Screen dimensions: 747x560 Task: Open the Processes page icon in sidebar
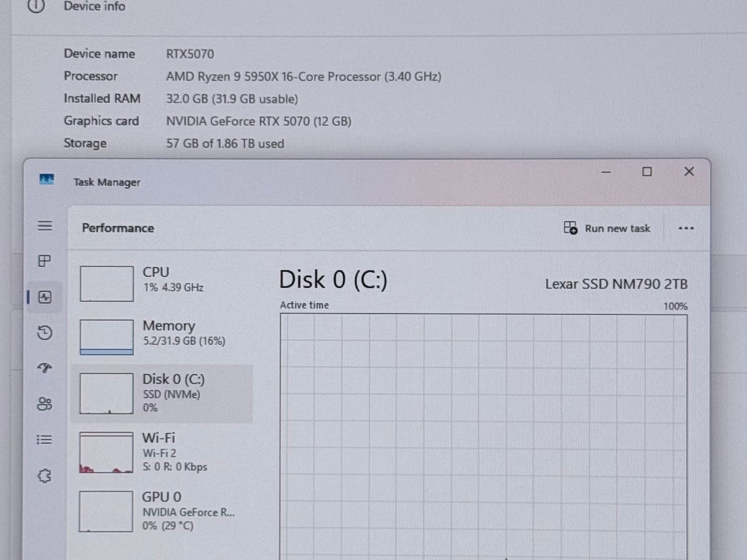(x=44, y=261)
